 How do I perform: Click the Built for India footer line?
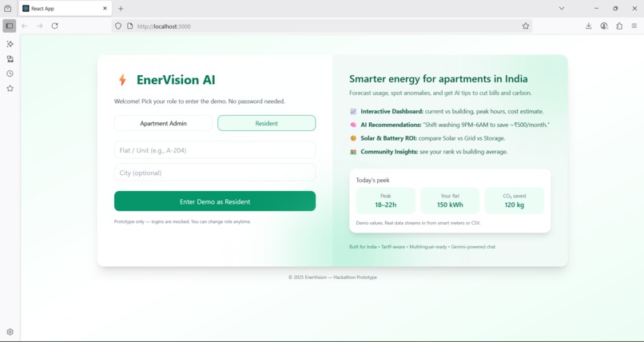422,247
